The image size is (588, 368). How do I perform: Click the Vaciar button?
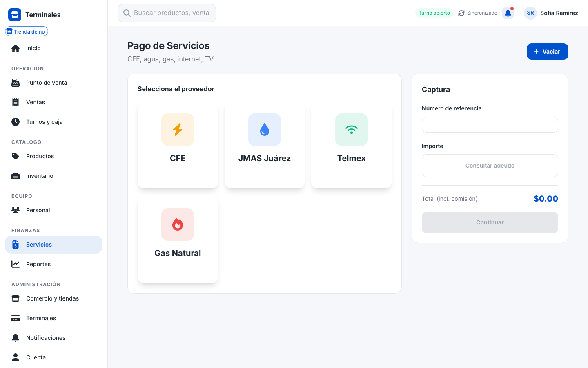pyautogui.click(x=547, y=52)
